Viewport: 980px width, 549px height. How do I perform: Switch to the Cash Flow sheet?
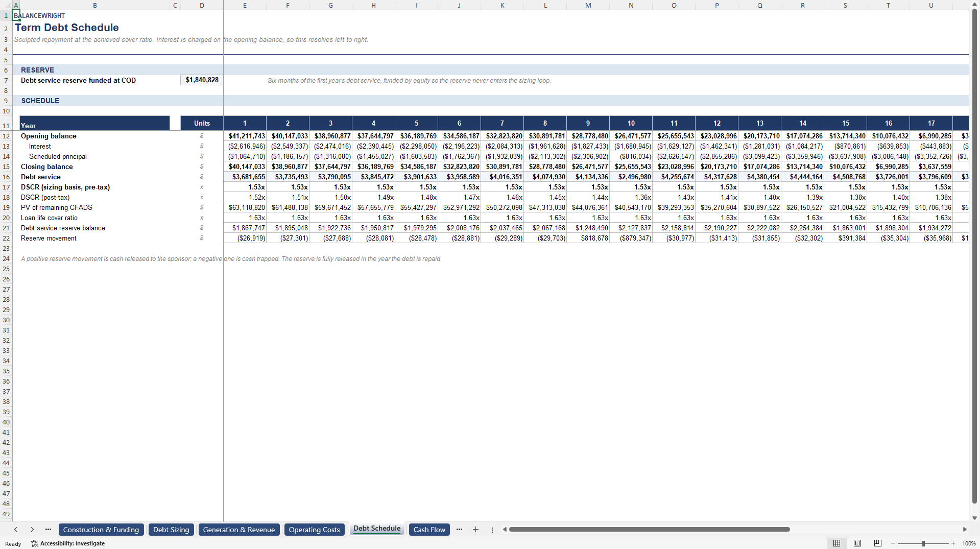429,530
